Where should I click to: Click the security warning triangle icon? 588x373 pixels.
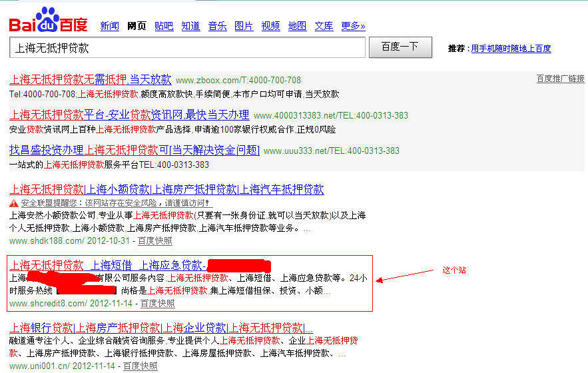coord(13,203)
